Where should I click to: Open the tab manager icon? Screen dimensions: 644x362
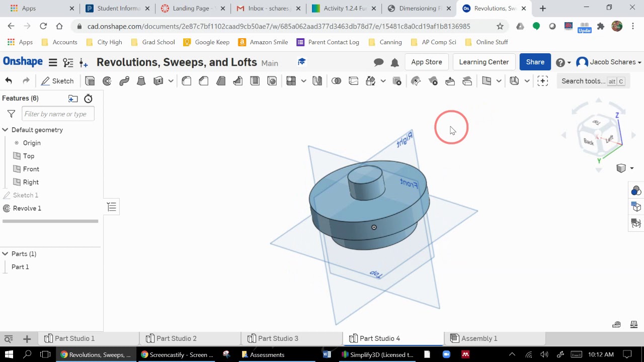[9, 339]
